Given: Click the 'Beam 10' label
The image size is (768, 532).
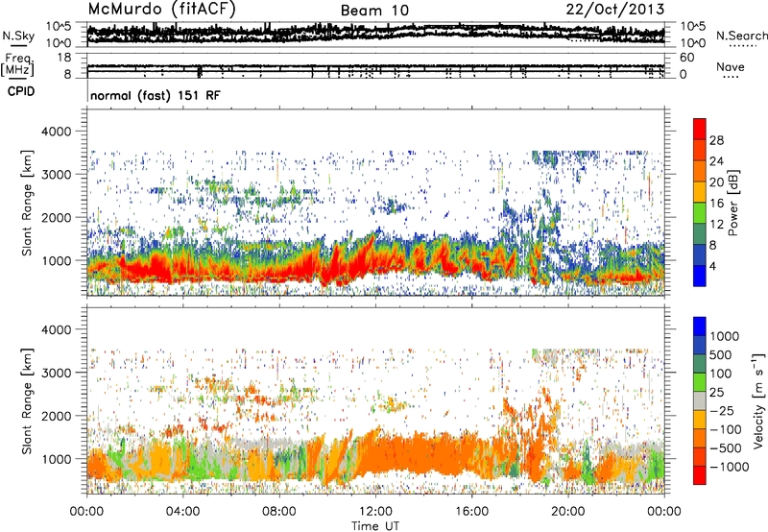Looking at the screenshot, I should pyautogui.click(x=374, y=11).
